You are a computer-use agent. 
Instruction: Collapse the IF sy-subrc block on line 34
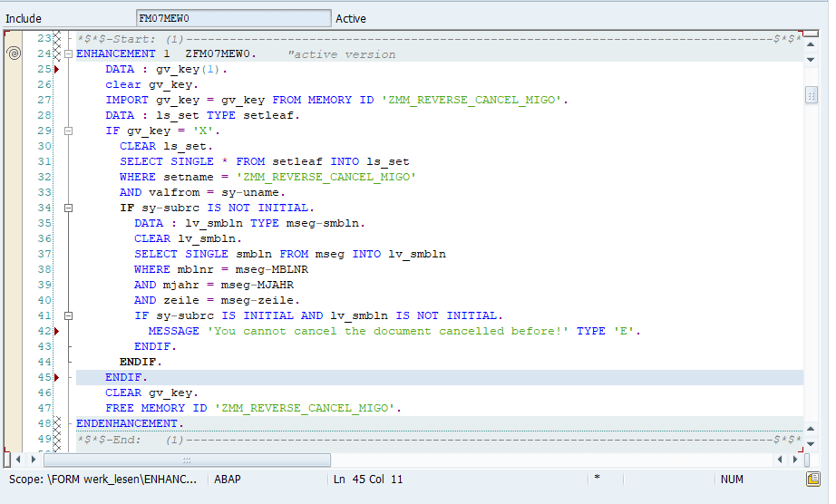[68, 208]
